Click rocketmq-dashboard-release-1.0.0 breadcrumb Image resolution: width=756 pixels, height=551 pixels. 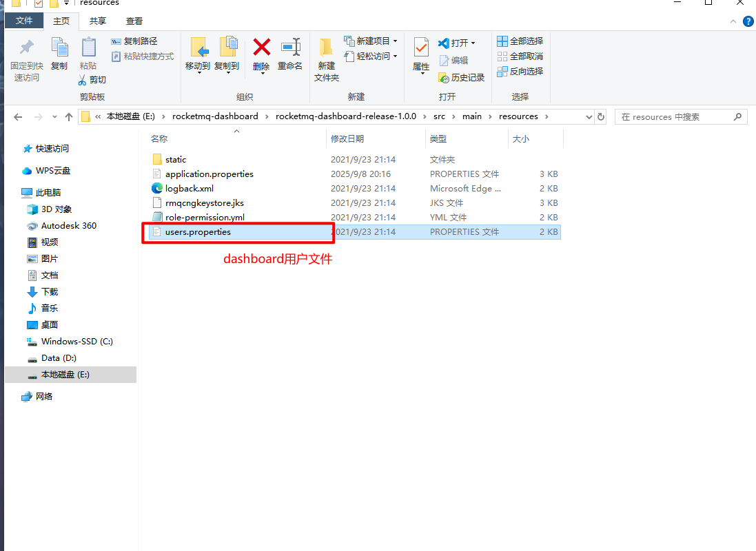346,116
